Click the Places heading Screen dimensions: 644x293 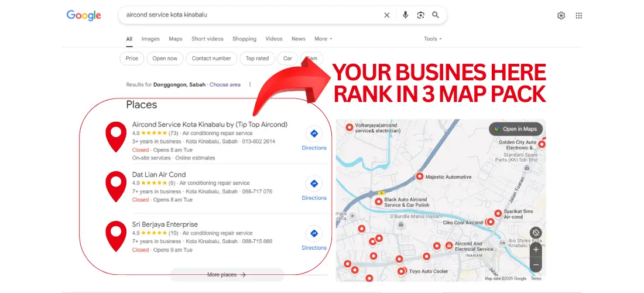141,105
